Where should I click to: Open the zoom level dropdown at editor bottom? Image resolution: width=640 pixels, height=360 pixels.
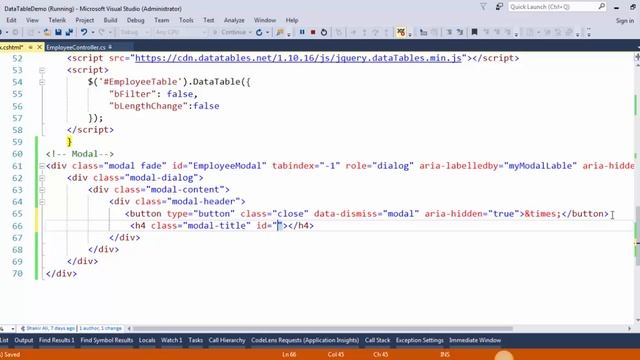pos(13,328)
